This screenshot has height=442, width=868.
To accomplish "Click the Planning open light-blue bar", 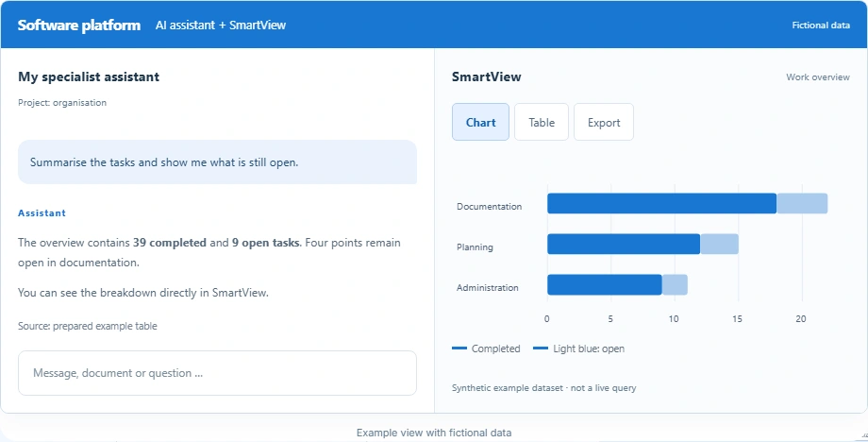I will (719, 244).
